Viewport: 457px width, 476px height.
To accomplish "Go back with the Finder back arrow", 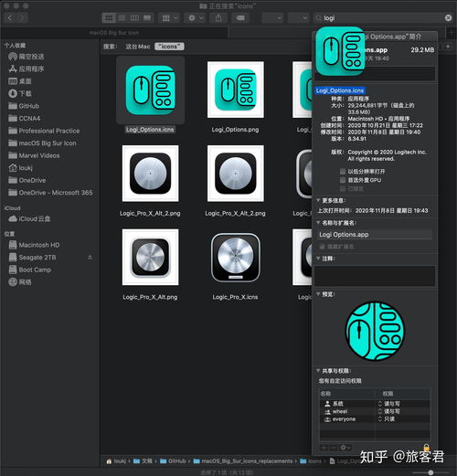I will (10, 17).
